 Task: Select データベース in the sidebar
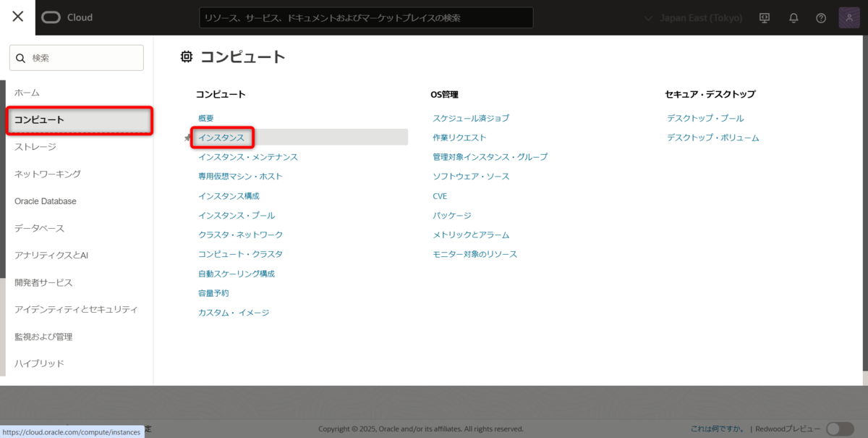(39, 228)
